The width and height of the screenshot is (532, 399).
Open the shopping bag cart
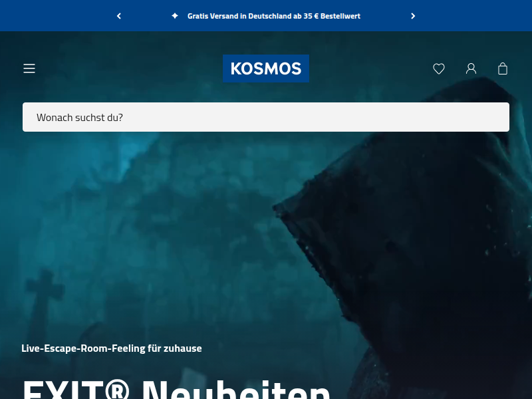pos(503,68)
